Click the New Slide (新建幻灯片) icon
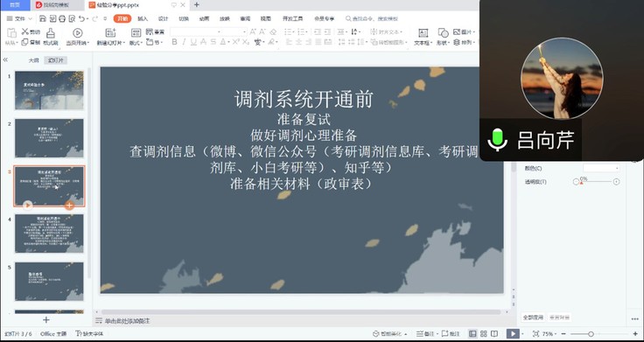Image resolution: width=644 pixels, height=342 pixels. 110,33
